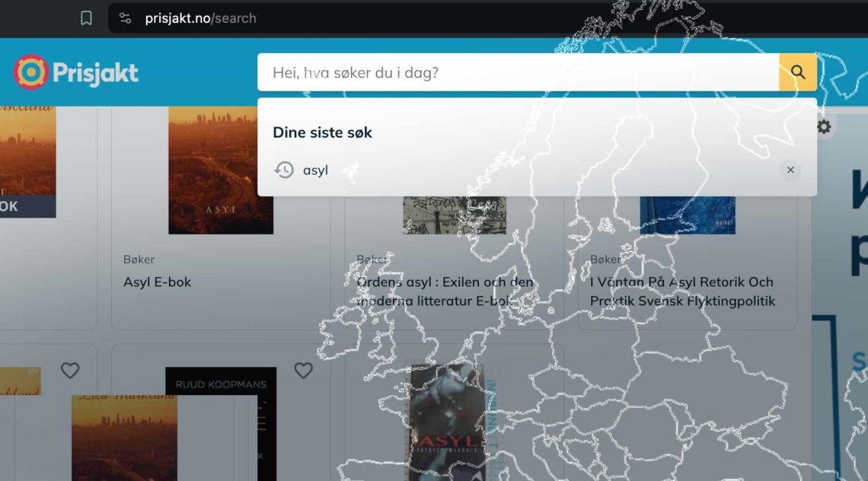Click the history clock icon beside asyl
The height and width of the screenshot is (481, 868).
pyautogui.click(x=284, y=170)
